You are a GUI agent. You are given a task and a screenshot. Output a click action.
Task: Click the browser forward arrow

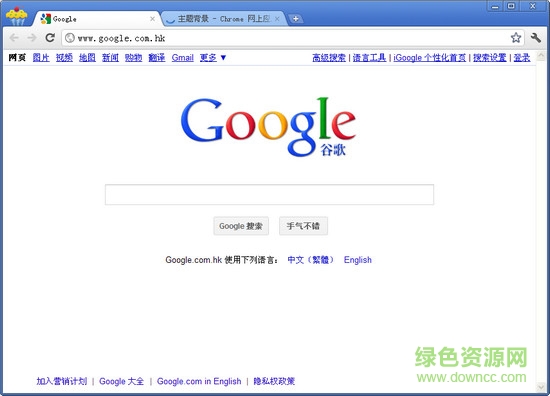click(32, 38)
